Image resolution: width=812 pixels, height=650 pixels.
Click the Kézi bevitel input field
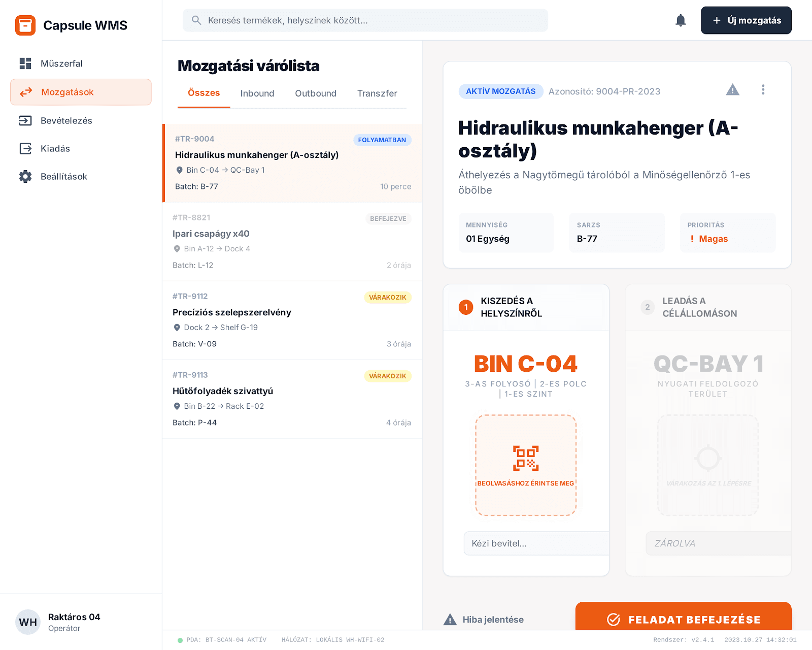[x=535, y=543]
